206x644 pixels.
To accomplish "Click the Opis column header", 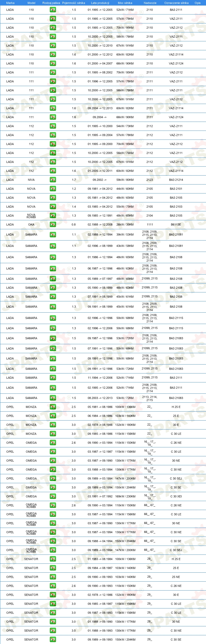I will tap(198, 3).
